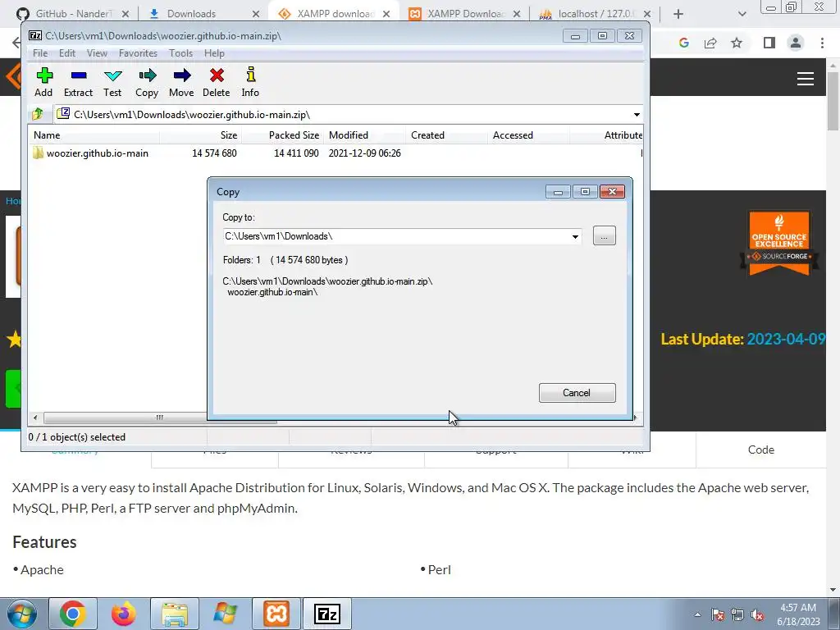
Task: Click the Info toolbar icon
Action: tap(250, 82)
